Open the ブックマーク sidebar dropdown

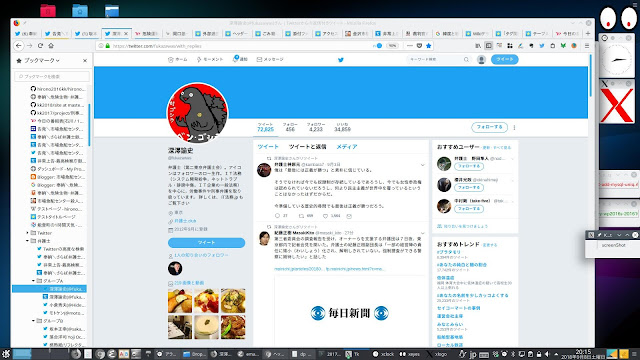click(x=42, y=60)
